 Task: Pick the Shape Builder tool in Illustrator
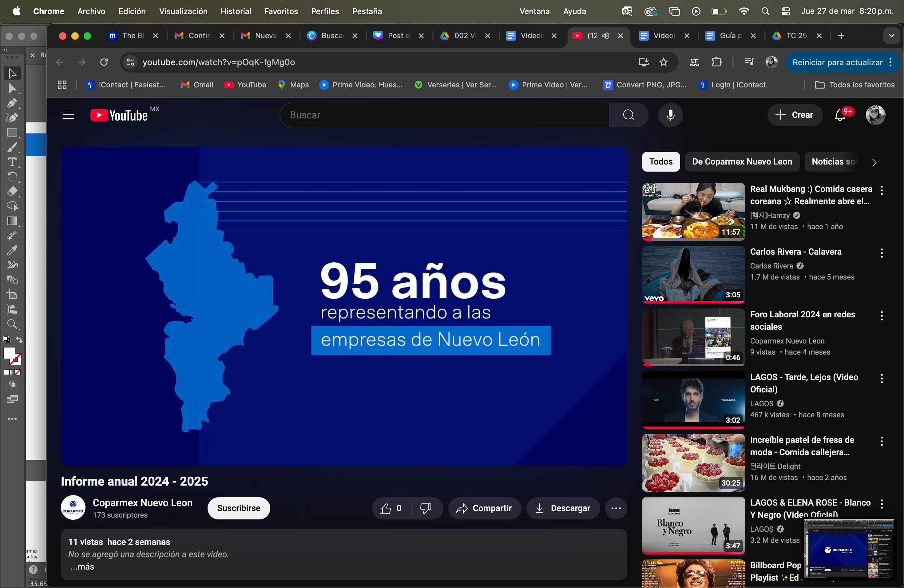12,206
